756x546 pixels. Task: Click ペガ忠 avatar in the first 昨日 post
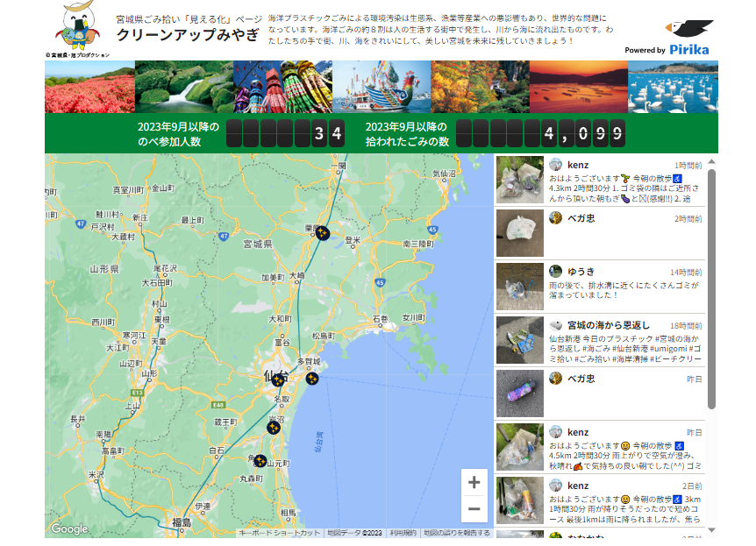tap(555, 379)
